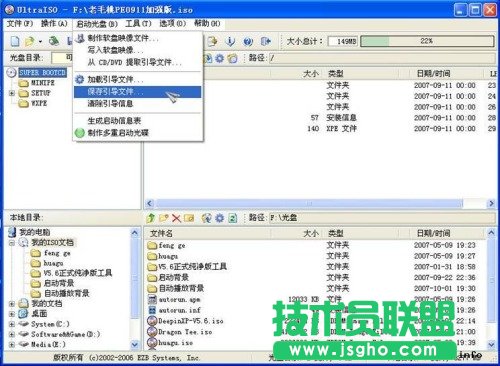Click the 149MB total size field
This screenshot has height=366, width=500.
pyautogui.click(x=343, y=41)
